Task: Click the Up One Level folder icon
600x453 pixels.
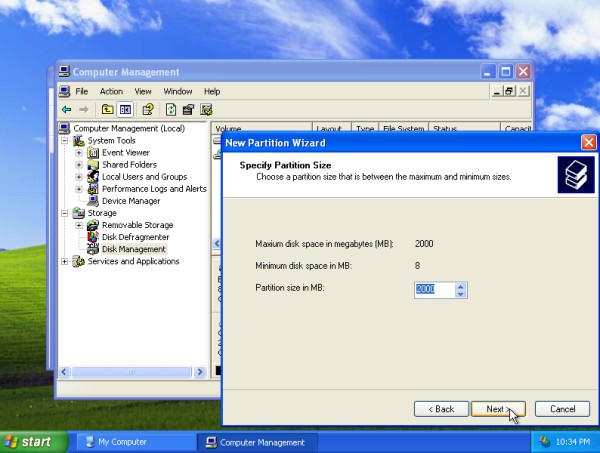Action: (107, 110)
